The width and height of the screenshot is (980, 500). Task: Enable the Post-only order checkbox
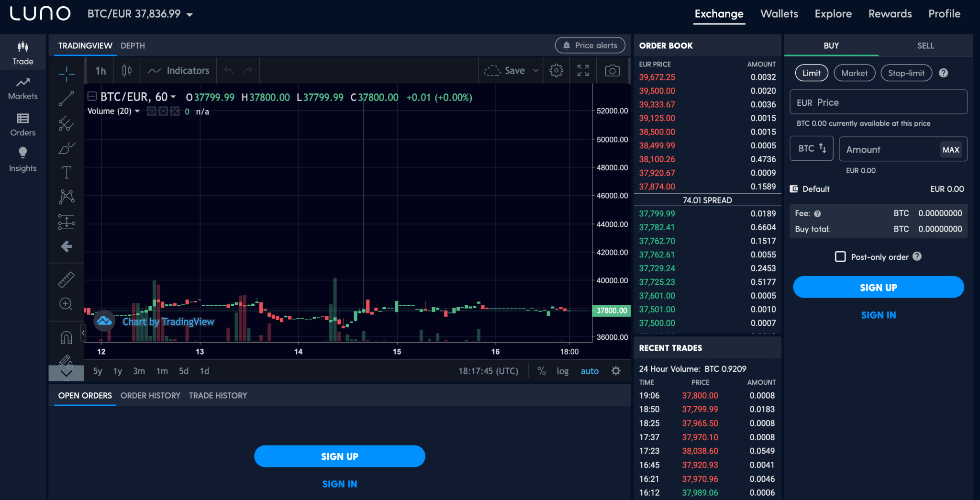pos(840,256)
